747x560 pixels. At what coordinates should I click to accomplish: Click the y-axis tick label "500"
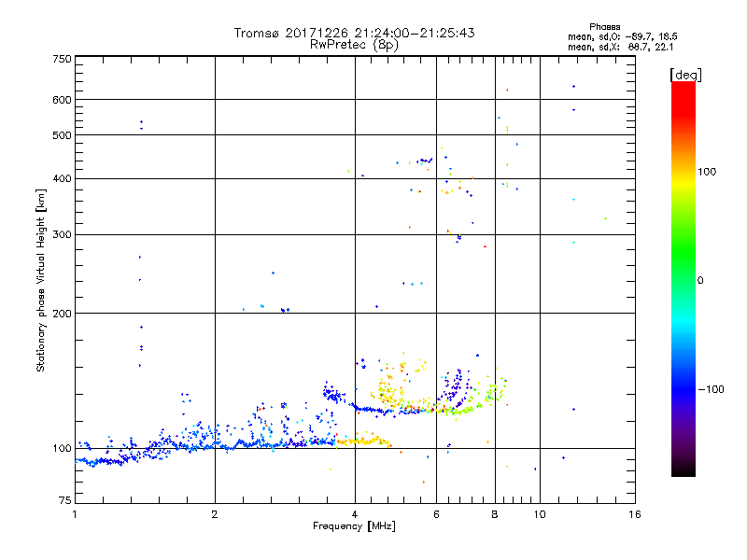[x=62, y=135]
